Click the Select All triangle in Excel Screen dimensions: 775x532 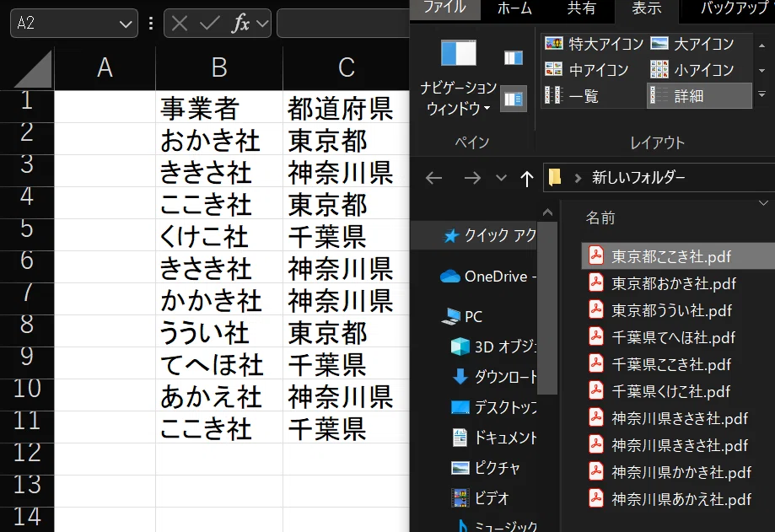coord(33,69)
